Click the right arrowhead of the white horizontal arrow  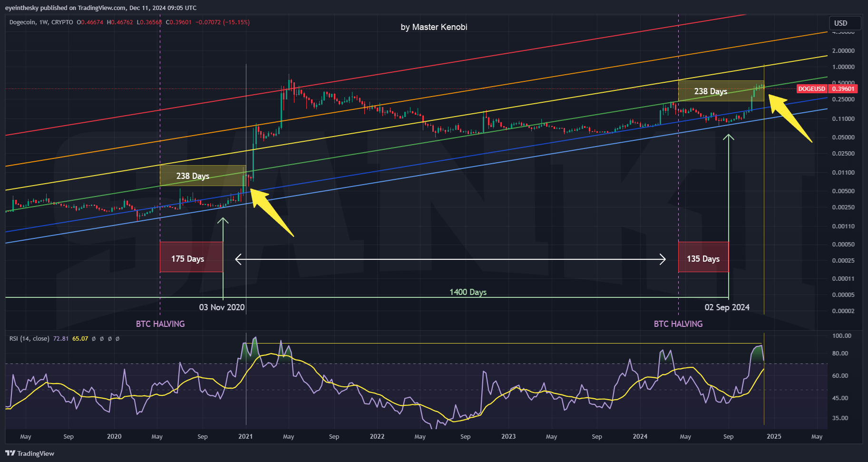point(662,259)
